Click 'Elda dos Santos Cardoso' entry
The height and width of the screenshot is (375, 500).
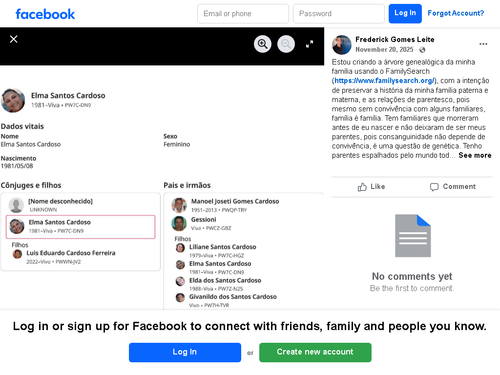point(225,280)
